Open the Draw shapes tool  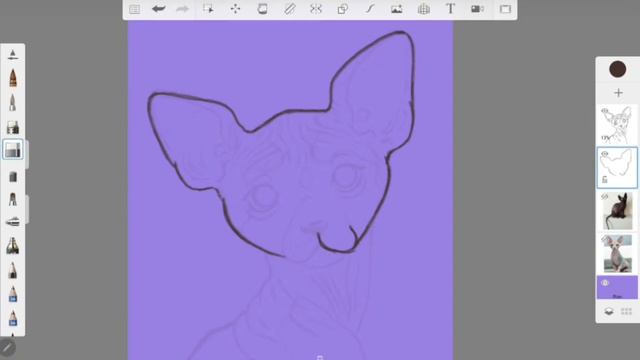point(343,9)
